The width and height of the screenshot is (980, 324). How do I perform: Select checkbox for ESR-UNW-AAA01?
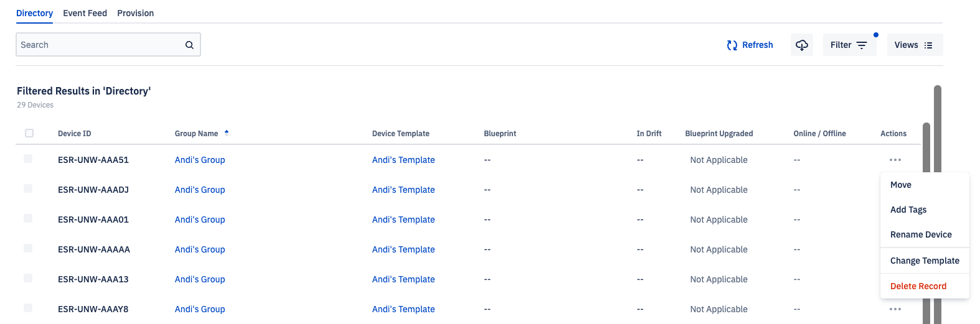coord(28,218)
